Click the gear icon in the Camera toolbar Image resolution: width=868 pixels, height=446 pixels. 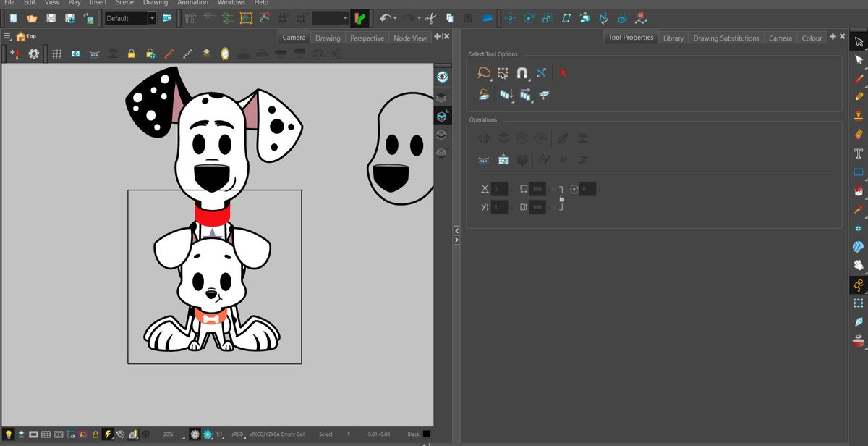tap(34, 54)
